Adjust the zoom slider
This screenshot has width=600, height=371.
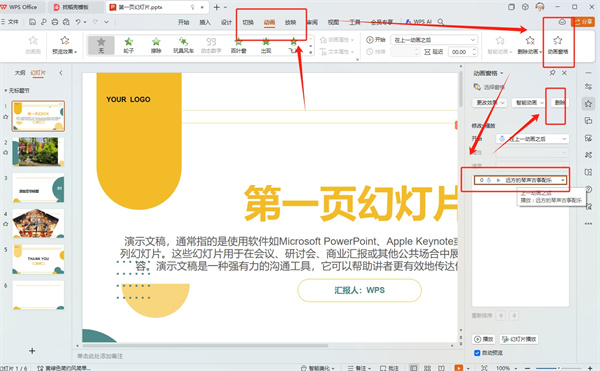click(x=558, y=368)
